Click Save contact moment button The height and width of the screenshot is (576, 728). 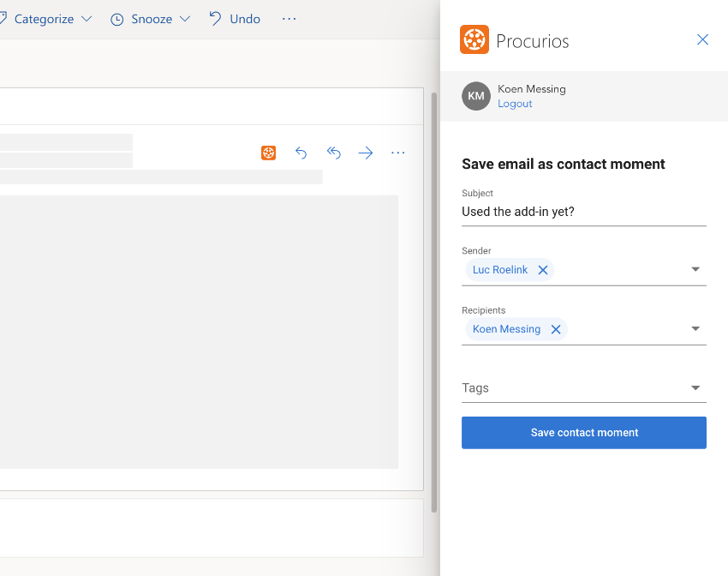(x=583, y=433)
